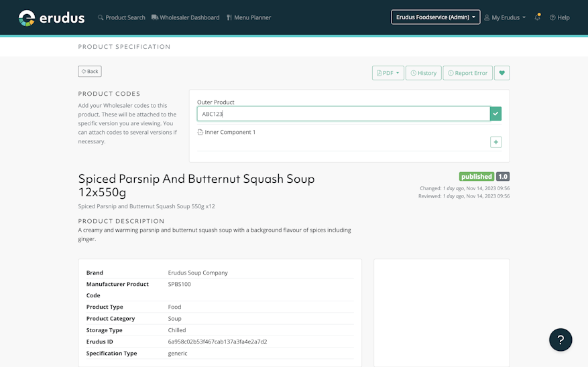The width and height of the screenshot is (588, 367).
Task: Open Menu Planner
Action: pyautogui.click(x=249, y=17)
